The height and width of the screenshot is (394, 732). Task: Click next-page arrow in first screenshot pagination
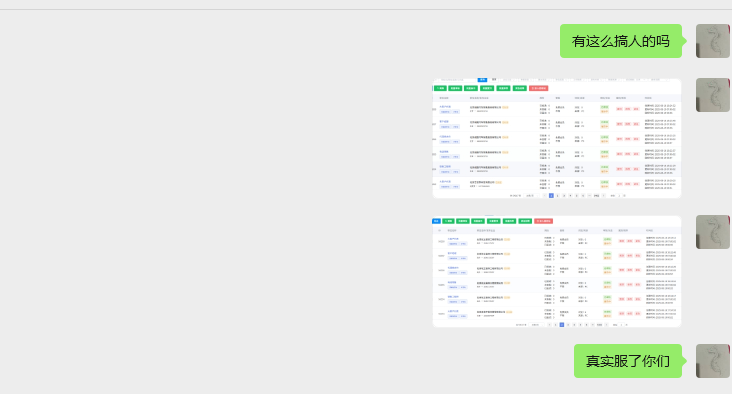tap(603, 196)
